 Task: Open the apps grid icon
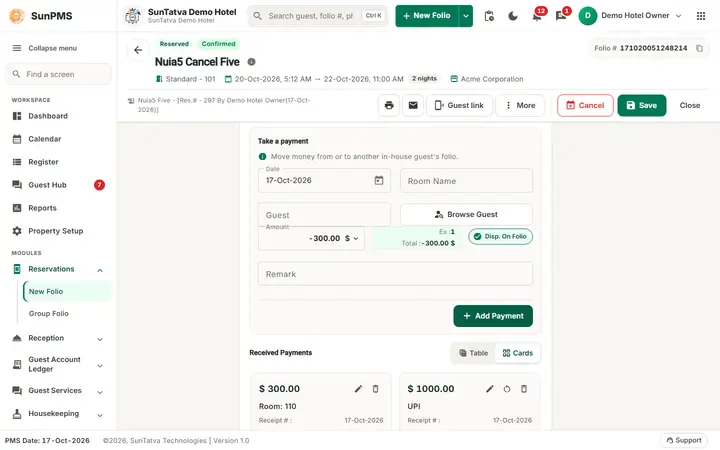pos(700,16)
